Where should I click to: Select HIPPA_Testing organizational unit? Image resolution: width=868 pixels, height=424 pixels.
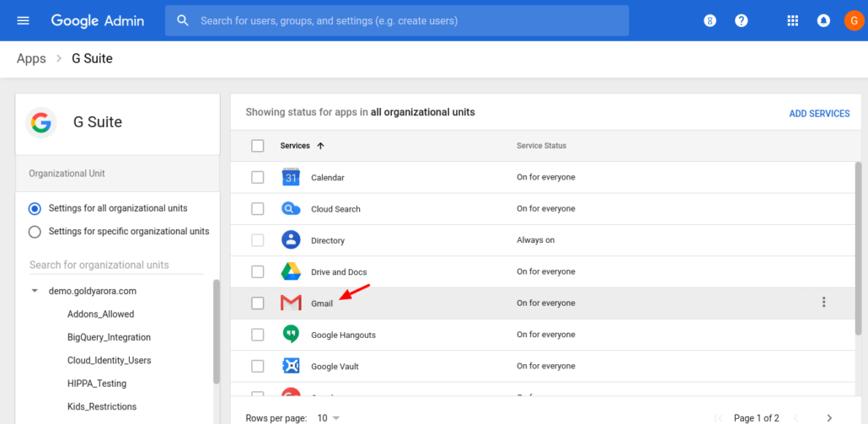(97, 384)
